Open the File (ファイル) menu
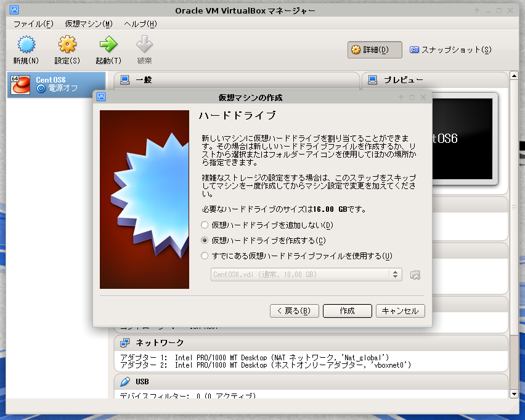Viewport: 525px width, 420px height. pos(33,24)
